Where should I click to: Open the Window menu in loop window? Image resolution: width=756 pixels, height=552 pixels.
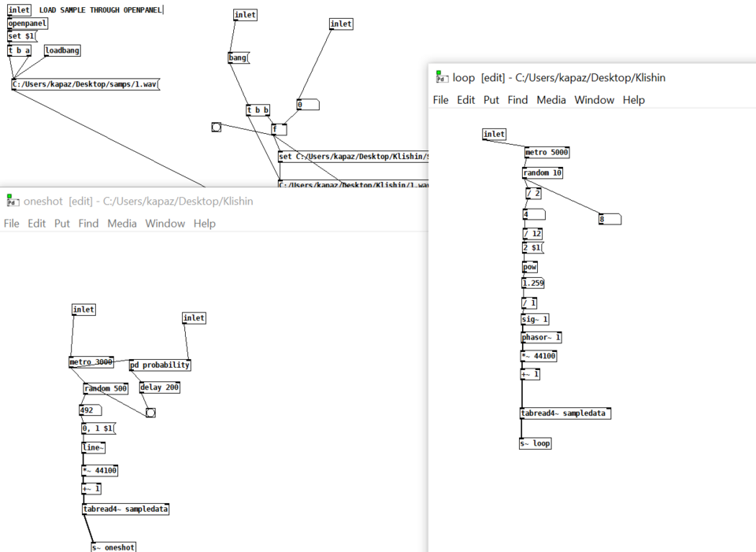tap(594, 100)
